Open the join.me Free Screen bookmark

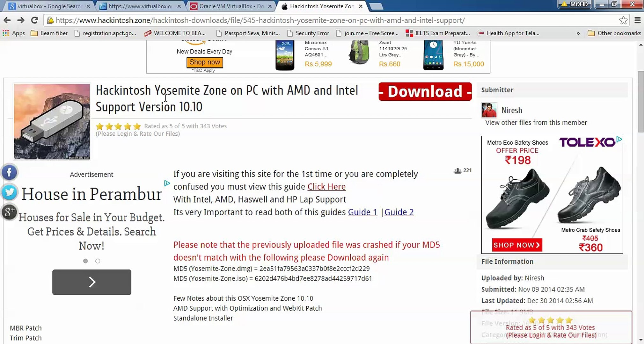point(367,33)
